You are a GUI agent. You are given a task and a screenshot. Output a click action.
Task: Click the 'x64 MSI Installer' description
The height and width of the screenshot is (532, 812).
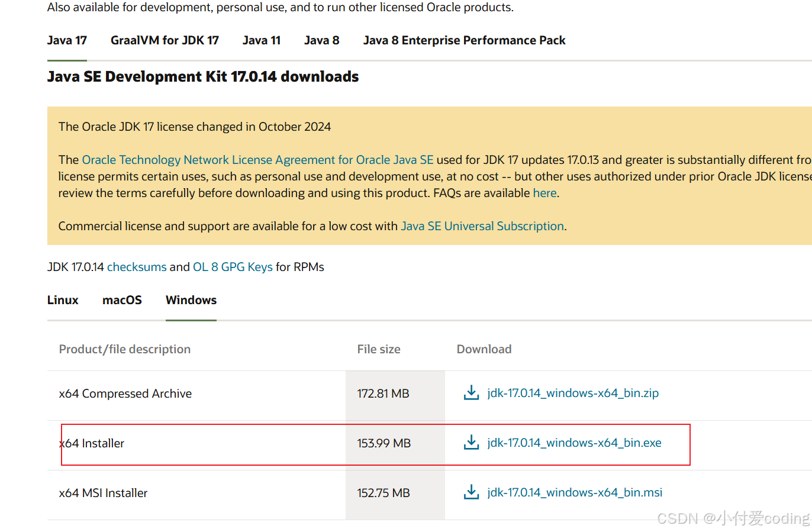[x=103, y=493]
